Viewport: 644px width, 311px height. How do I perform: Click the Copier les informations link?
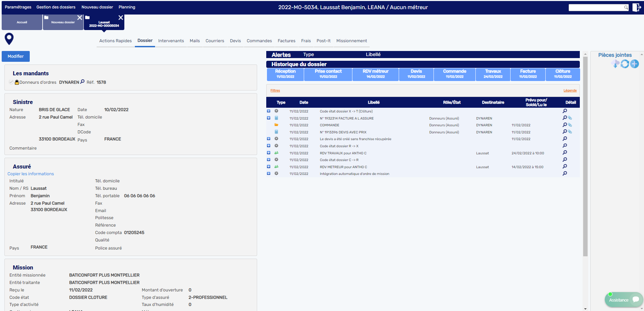31,174
